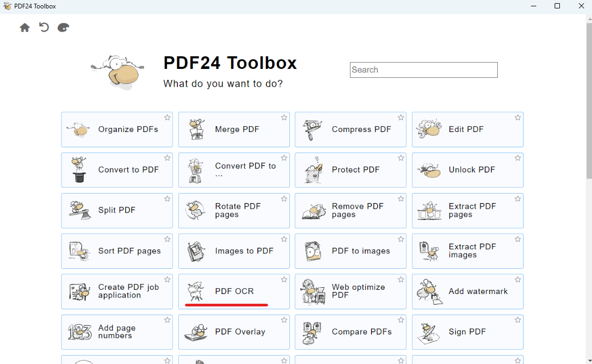Screen dimensions: 592x364
Task: Click the sheep icon of Organize PDFs
Action: [78, 129]
